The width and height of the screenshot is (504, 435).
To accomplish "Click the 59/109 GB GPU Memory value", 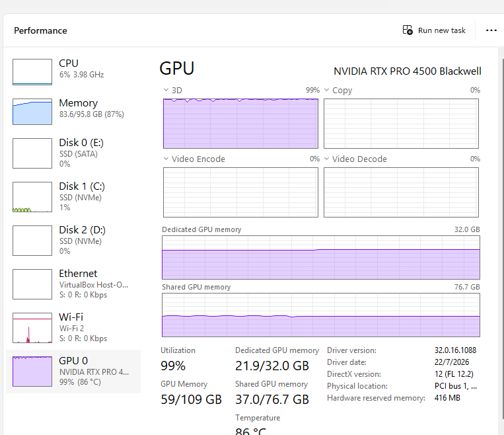I will [x=192, y=399].
